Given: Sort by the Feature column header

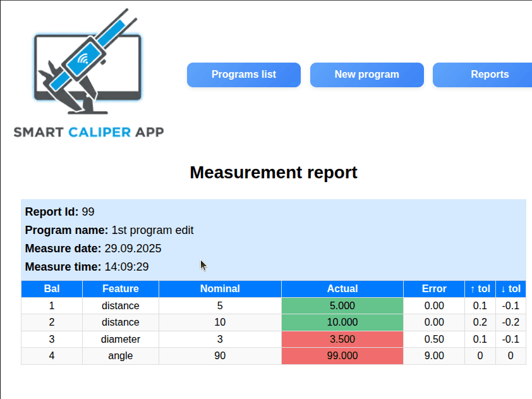Looking at the screenshot, I should pos(120,289).
